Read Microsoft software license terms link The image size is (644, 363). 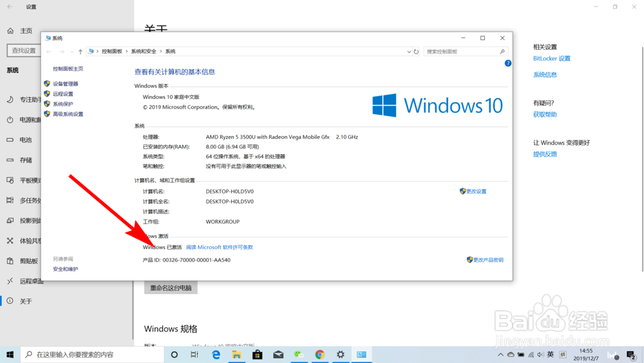coord(220,247)
